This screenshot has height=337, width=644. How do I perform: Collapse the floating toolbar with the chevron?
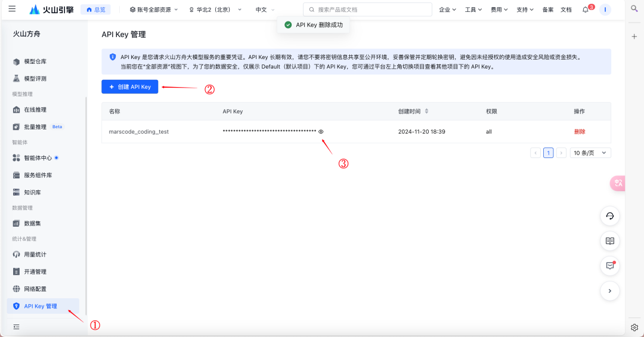coord(610,291)
